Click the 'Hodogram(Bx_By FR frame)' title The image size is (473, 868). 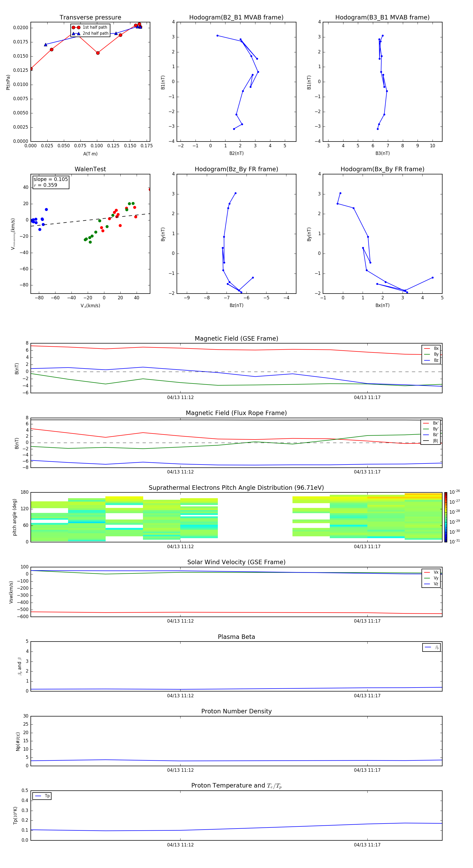click(x=382, y=169)
